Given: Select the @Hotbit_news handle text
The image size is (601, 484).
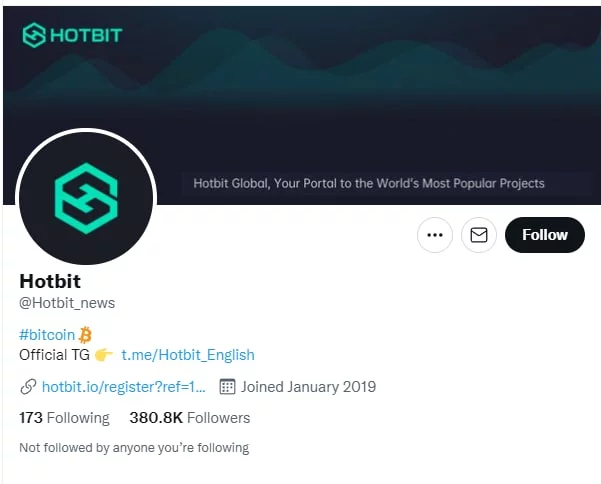Looking at the screenshot, I should click(x=67, y=302).
